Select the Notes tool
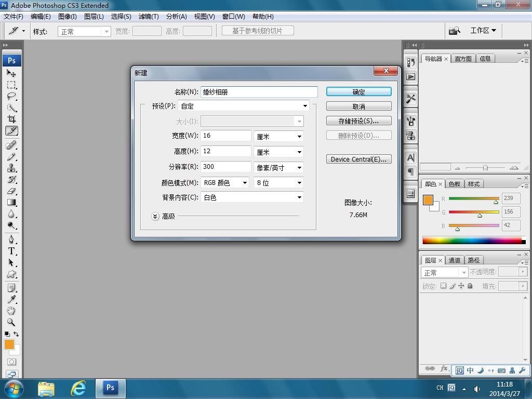The width and height of the screenshot is (532, 399). coord(11,288)
